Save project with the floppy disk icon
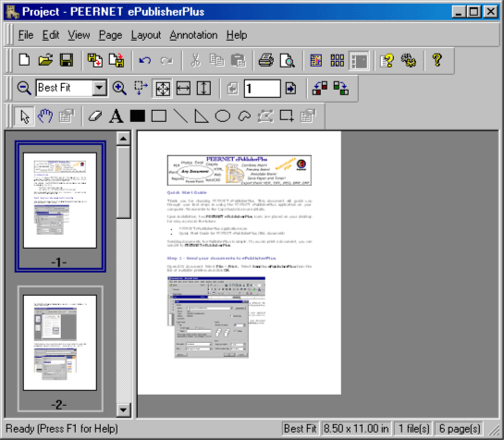504x440 pixels. point(67,60)
